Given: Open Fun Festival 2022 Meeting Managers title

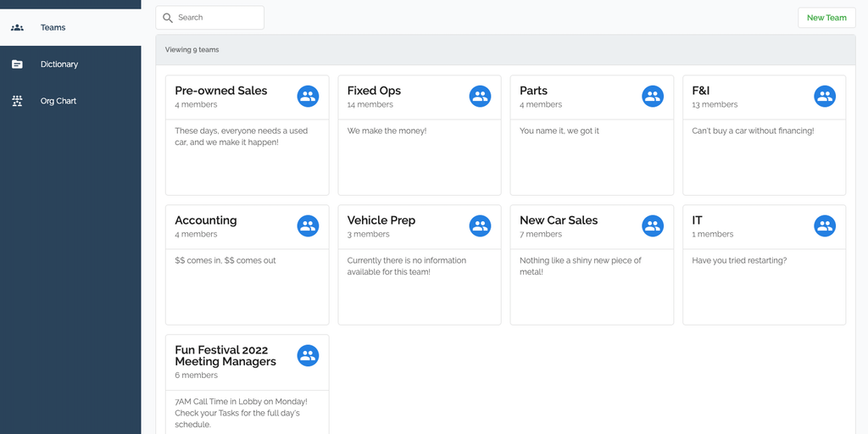Looking at the screenshot, I should click(x=225, y=356).
